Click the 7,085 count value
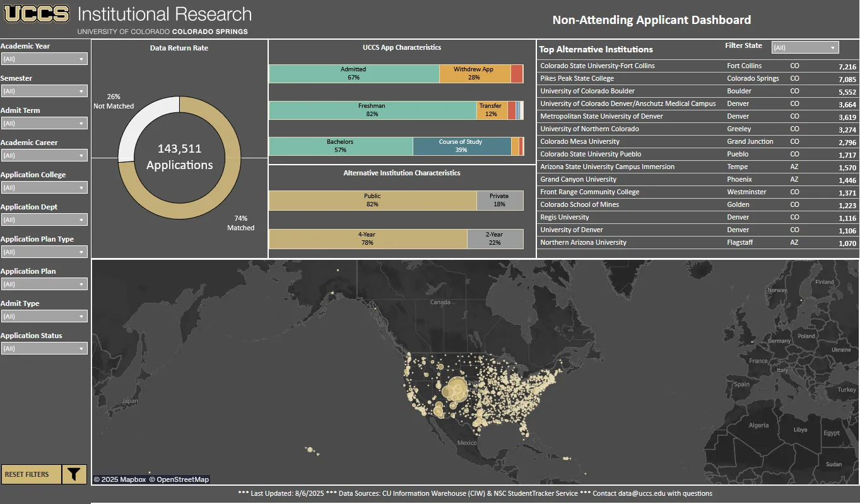 [847, 79]
